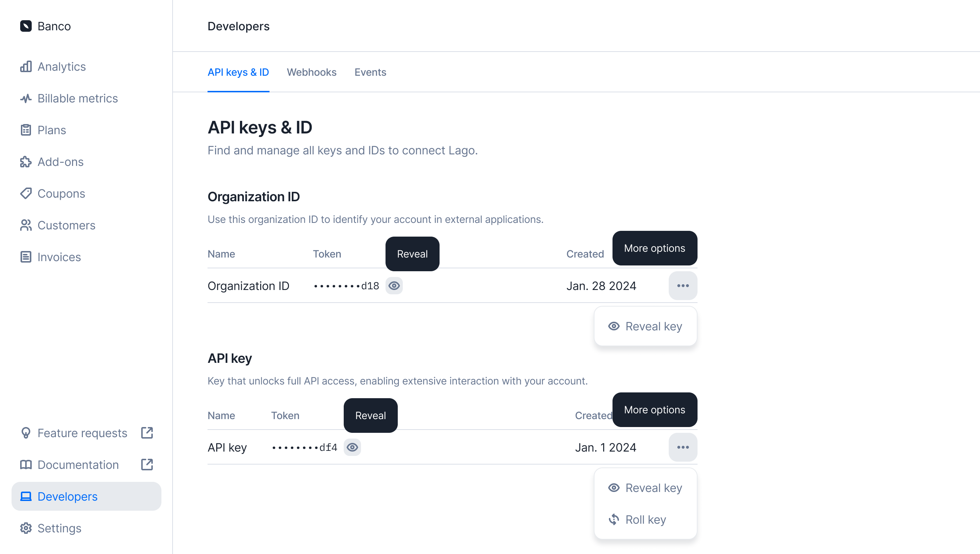Choose Reveal key in API key menu
This screenshot has height=554, width=980.
pyautogui.click(x=646, y=488)
